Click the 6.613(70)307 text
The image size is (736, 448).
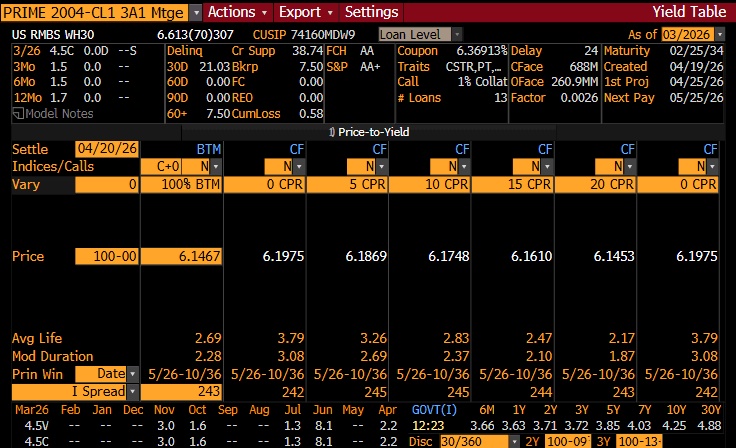(x=195, y=35)
